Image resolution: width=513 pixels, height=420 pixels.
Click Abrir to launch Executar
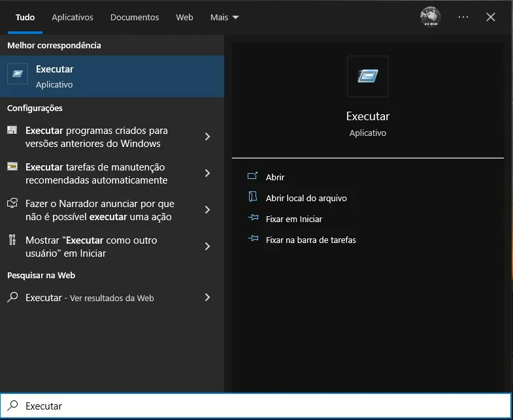275,177
